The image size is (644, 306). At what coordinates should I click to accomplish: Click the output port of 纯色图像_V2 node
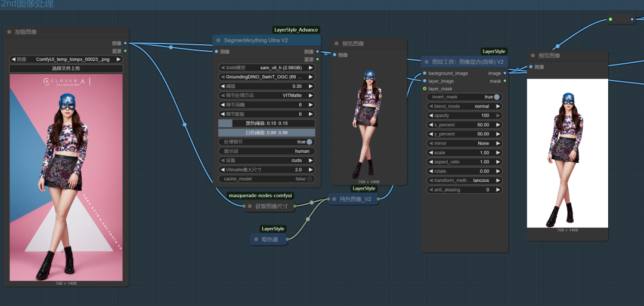378,199
